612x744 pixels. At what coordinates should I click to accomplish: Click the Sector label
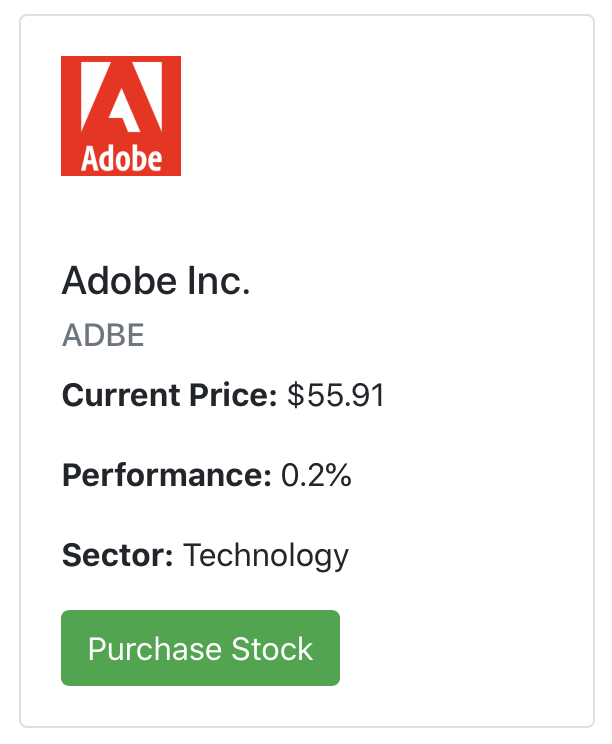click(x=118, y=555)
